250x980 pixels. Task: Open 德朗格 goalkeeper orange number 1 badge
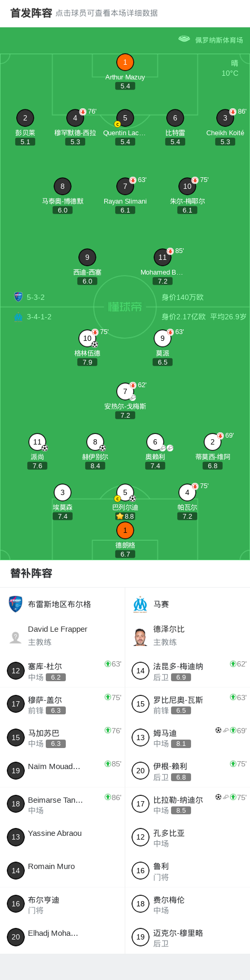pos(125,531)
